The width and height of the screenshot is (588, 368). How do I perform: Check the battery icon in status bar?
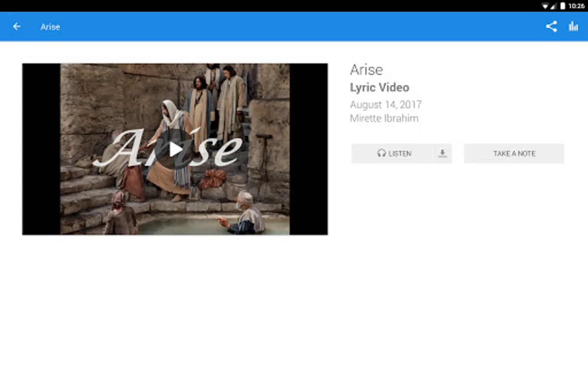(563, 6)
